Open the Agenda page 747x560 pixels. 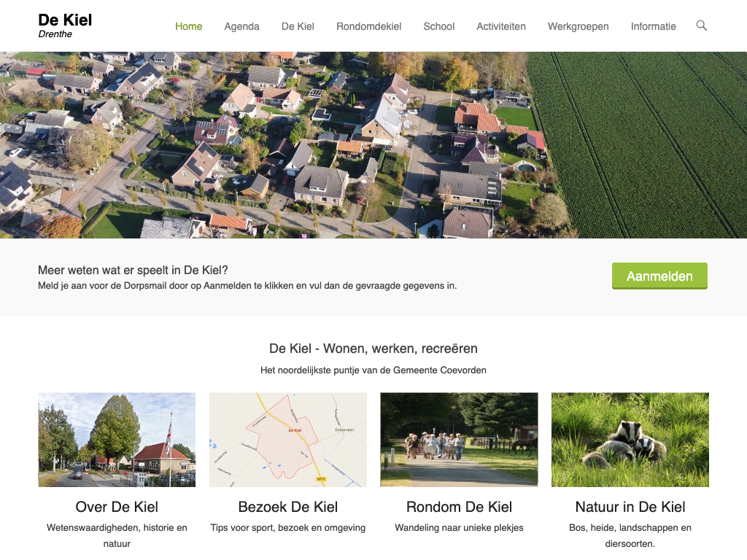point(241,26)
